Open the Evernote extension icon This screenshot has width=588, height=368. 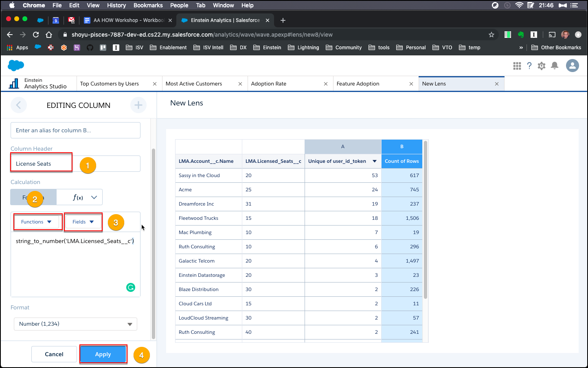coord(521,35)
